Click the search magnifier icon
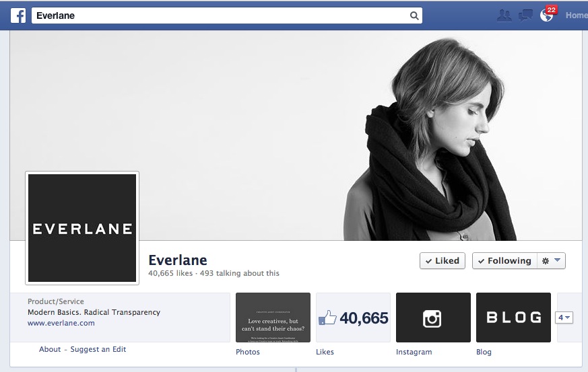The width and height of the screenshot is (588, 372). coord(414,15)
